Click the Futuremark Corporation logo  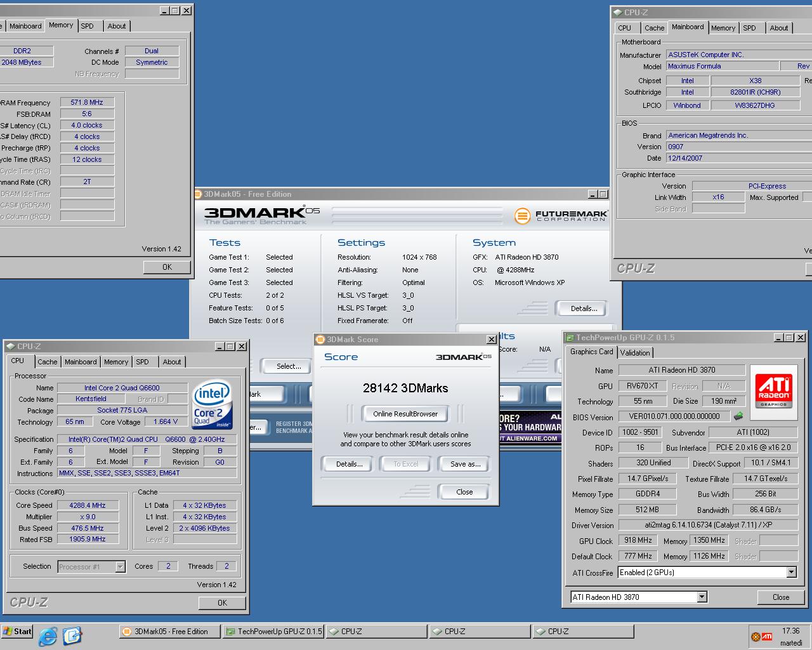point(560,216)
